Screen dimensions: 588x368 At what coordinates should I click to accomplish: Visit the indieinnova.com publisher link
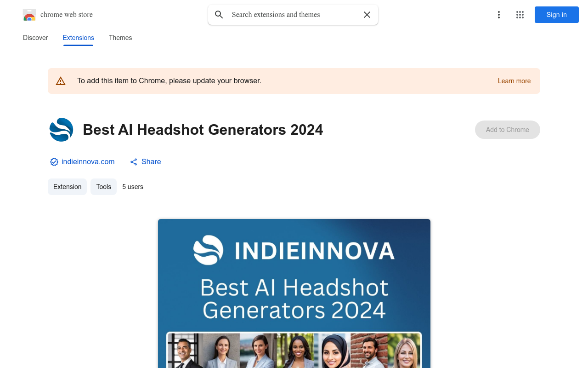[88, 162]
